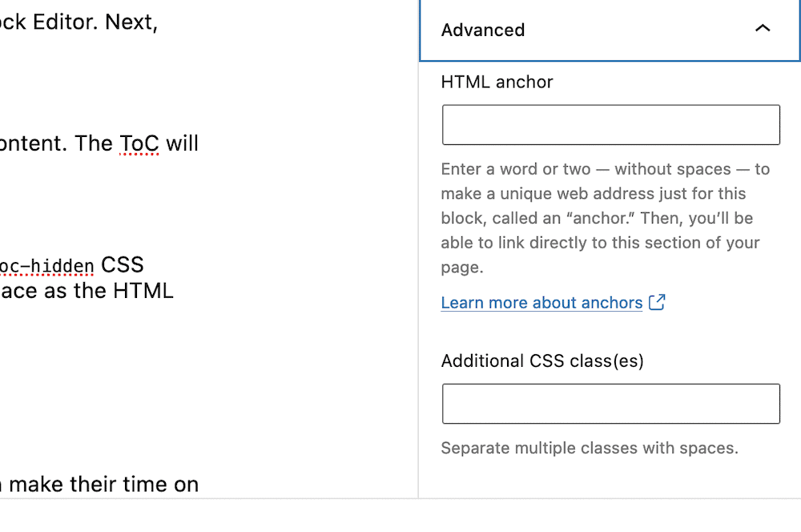Collapse the Advanced panel using the chevron
Viewport: 801px width, 532px height.
pos(763,29)
